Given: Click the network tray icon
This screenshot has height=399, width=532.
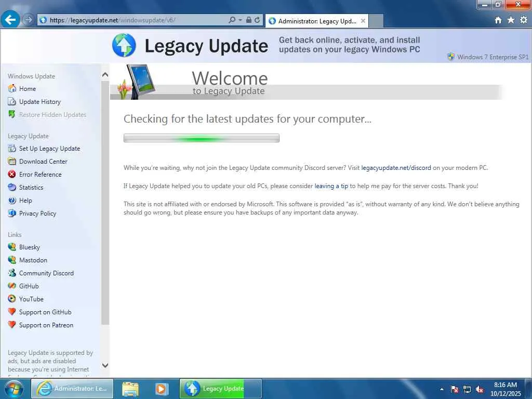Looking at the screenshot, I should click(467, 389).
